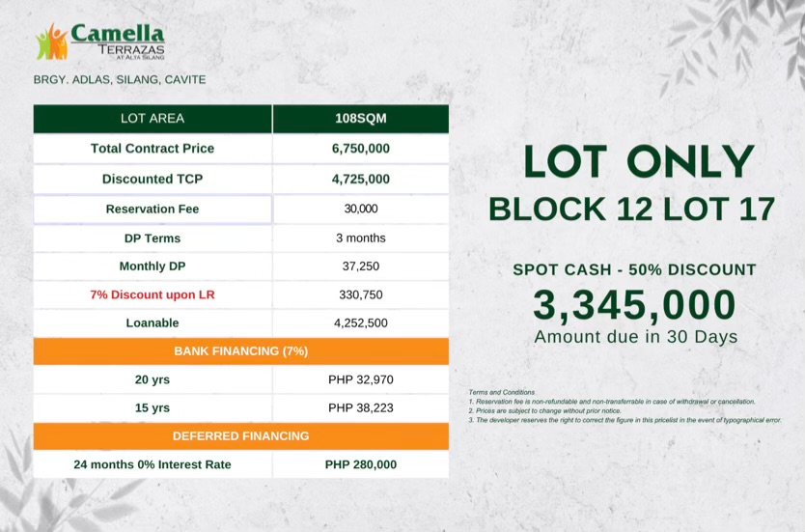Select the LOT AREA header cell
805x532 pixels.
click(x=153, y=119)
